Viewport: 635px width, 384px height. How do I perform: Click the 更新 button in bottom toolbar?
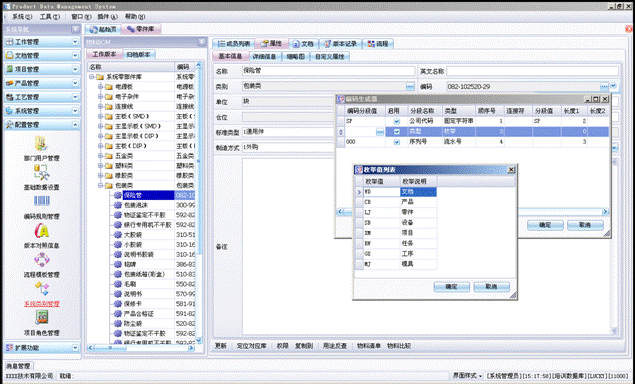pos(221,346)
